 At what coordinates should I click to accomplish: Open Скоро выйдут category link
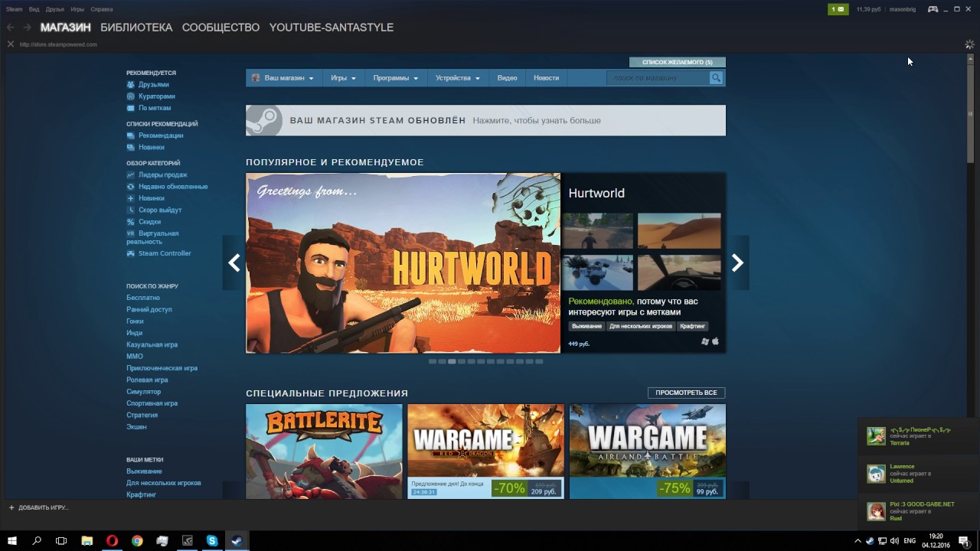coord(160,210)
